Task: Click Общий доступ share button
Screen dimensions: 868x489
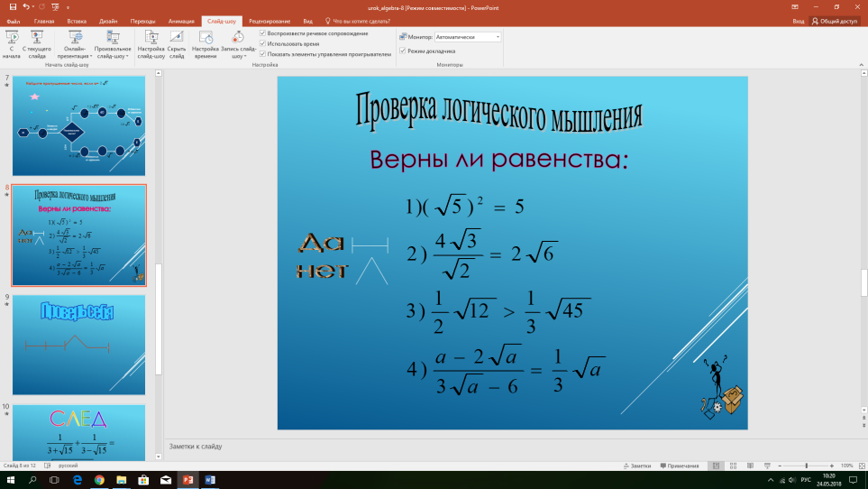Action: 835,21
